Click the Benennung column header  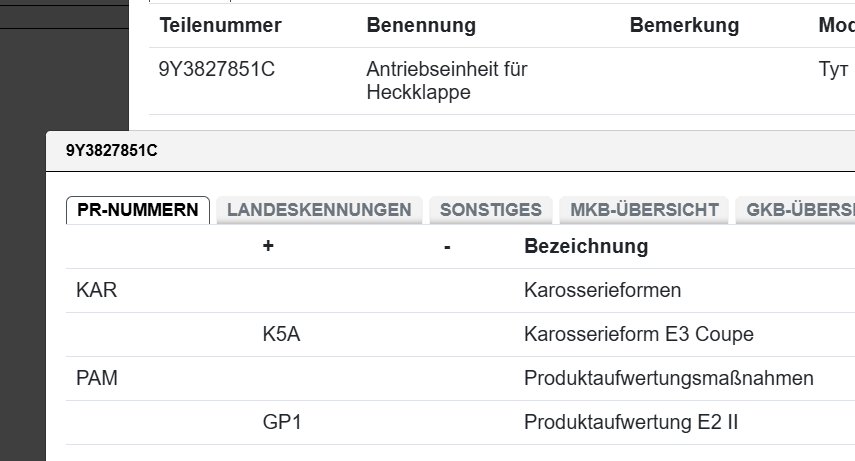421,25
